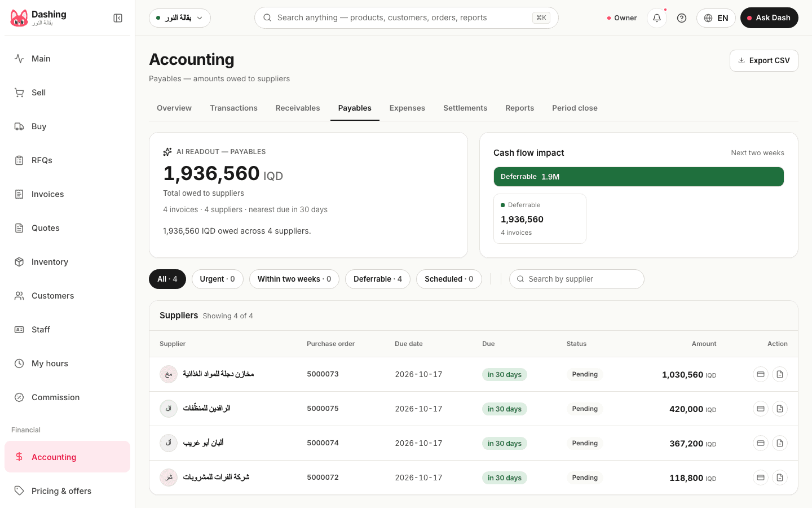Click the global Search anything box
Image resolution: width=812 pixels, height=508 pixels.
click(x=407, y=18)
